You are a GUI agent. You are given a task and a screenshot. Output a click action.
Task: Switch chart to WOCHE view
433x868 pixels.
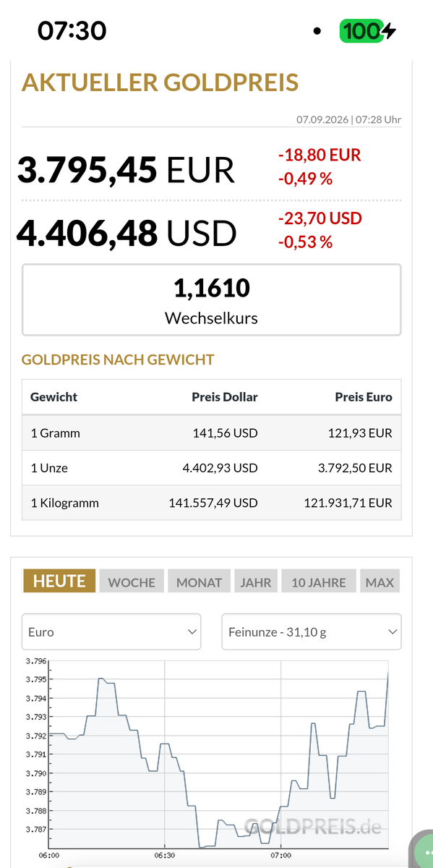[x=132, y=582]
